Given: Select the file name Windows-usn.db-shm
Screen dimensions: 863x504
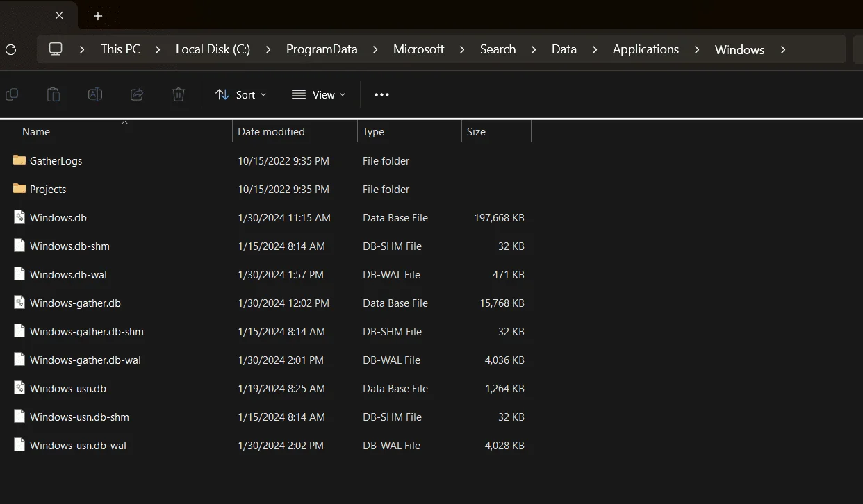Looking at the screenshot, I should coord(79,417).
